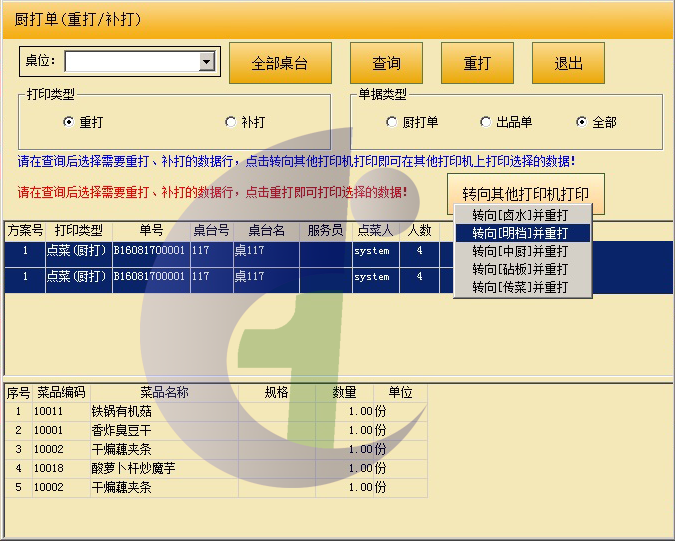Click 转向其他打印机打印 button
This screenshot has height=541, width=675.
click(526, 194)
